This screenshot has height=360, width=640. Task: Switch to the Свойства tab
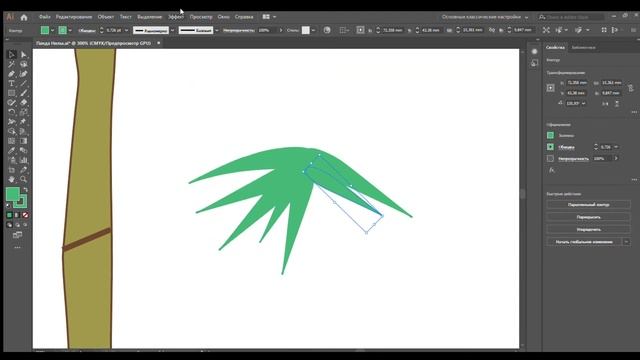coord(555,48)
